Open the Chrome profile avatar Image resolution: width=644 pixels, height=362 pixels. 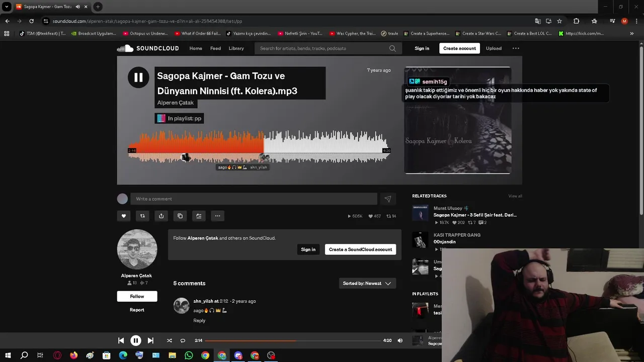pyautogui.click(x=624, y=21)
